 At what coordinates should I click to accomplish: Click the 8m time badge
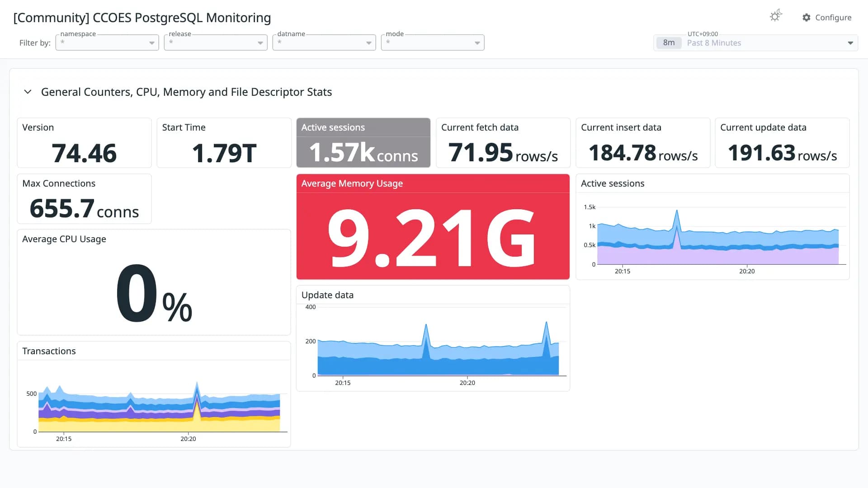pos(669,43)
